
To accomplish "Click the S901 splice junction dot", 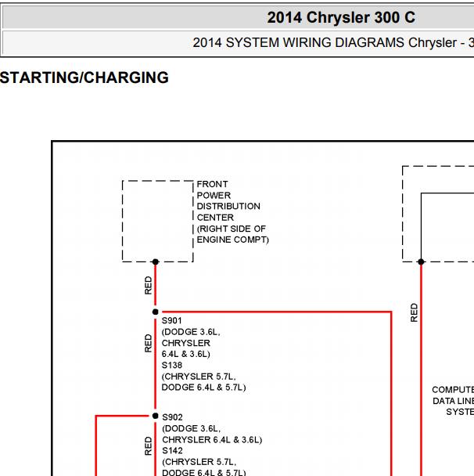I will [x=156, y=312].
